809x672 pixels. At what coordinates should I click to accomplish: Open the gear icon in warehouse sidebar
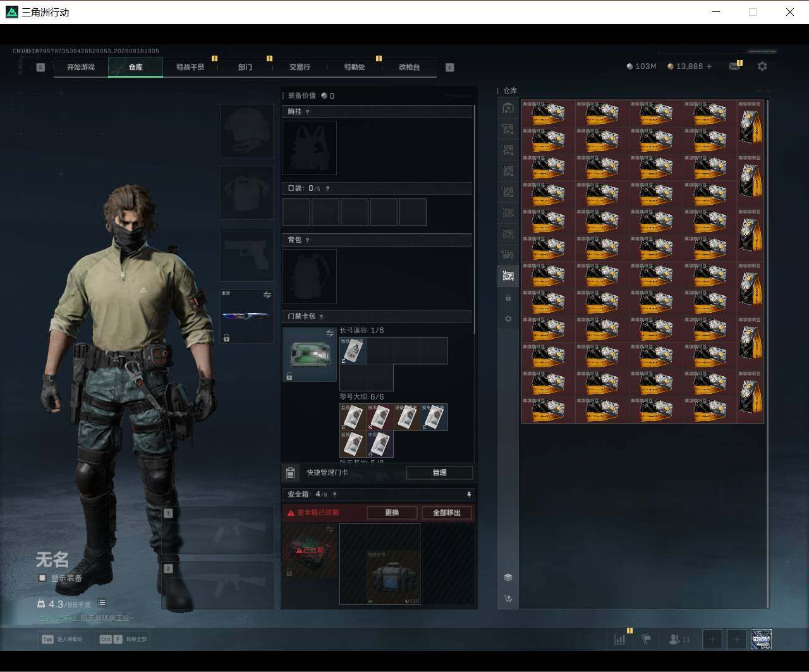[x=508, y=319]
